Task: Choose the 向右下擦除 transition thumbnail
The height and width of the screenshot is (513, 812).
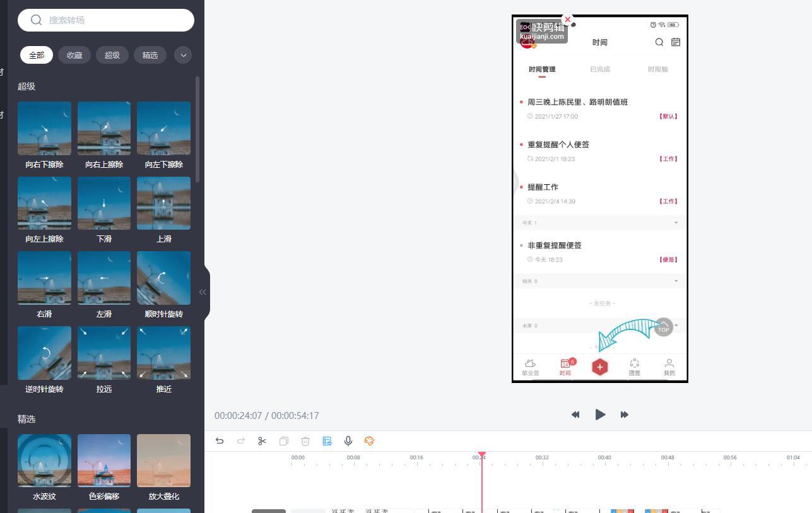Action: tap(44, 128)
